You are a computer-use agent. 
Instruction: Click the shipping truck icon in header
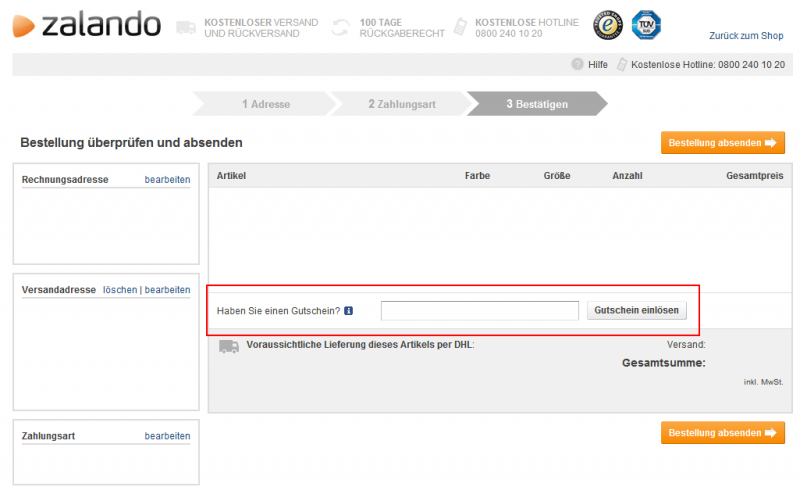[x=185, y=27]
